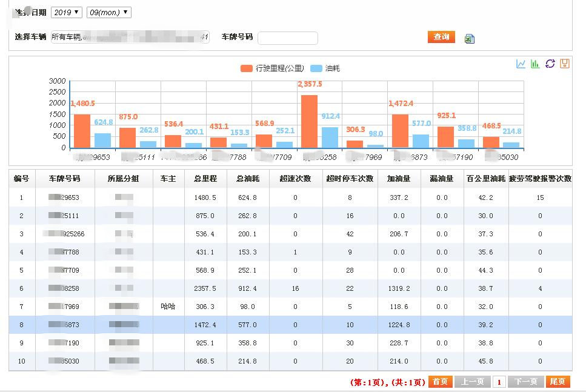This screenshot has height=392, width=586.
Task: Select fuel consumption cell 214.8
Action: point(247,361)
